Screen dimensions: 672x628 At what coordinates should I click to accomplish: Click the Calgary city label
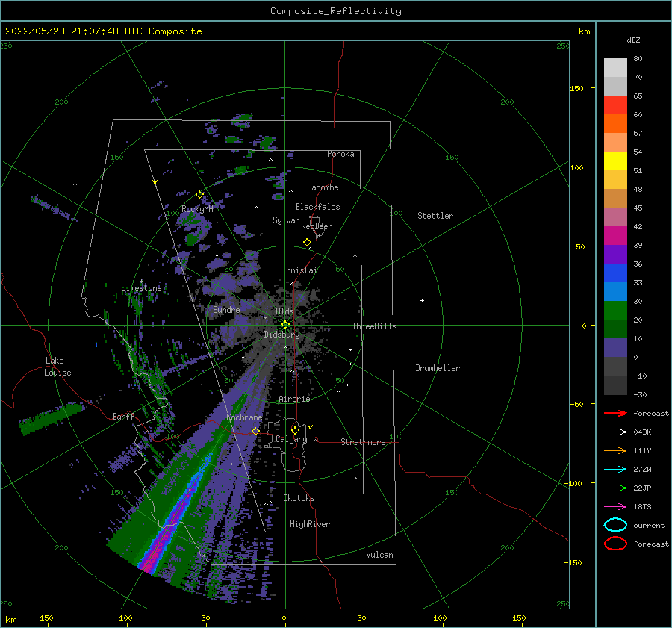click(x=291, y=439)
